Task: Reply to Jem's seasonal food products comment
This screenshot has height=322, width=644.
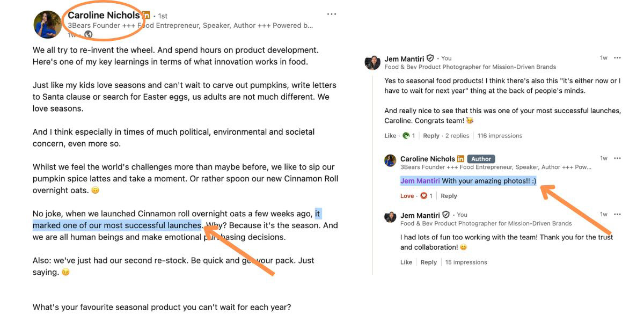Action: [431, 136]
